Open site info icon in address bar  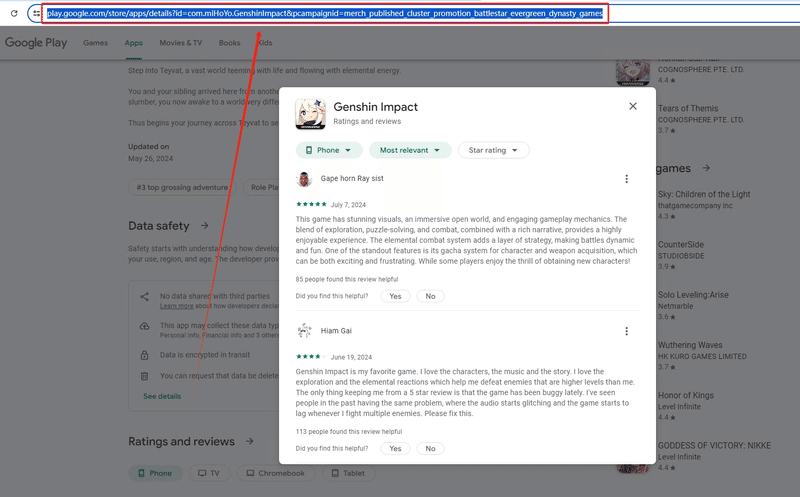tap(36, 13)
